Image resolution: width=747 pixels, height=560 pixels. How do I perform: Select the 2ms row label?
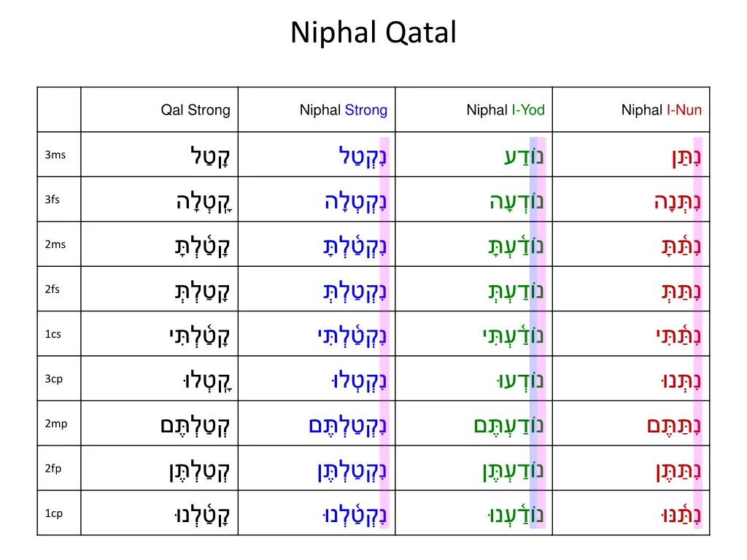coord(55,244)
